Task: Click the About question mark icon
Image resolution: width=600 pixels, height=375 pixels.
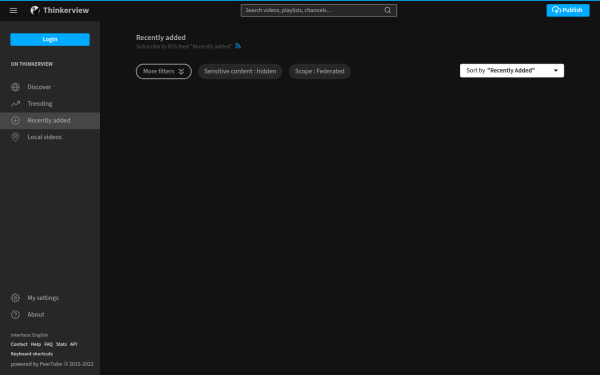Action: (x=15, y=315)
